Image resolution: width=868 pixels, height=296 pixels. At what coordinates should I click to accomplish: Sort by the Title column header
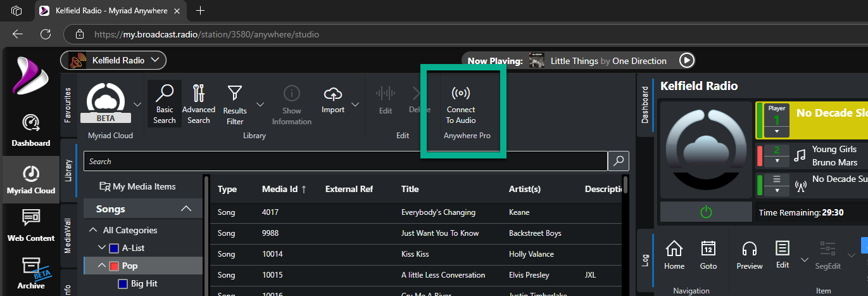(410, 189)
